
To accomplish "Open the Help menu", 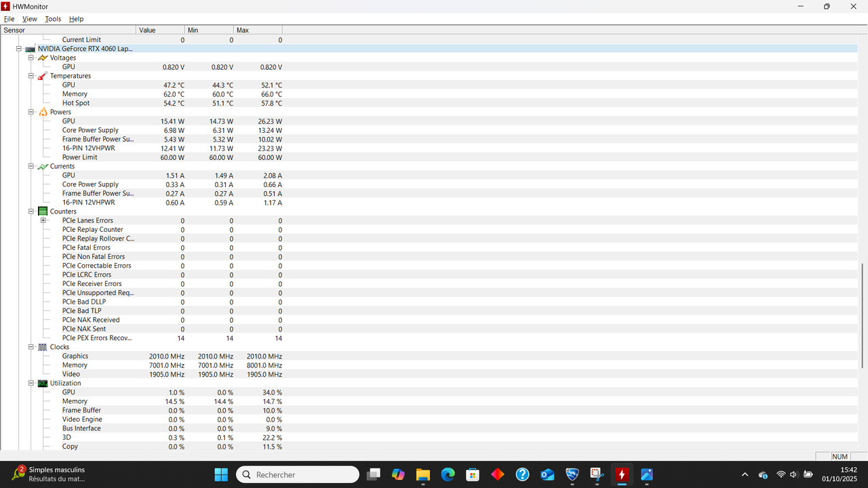I will pyautogui.click(x=76, y=19).
